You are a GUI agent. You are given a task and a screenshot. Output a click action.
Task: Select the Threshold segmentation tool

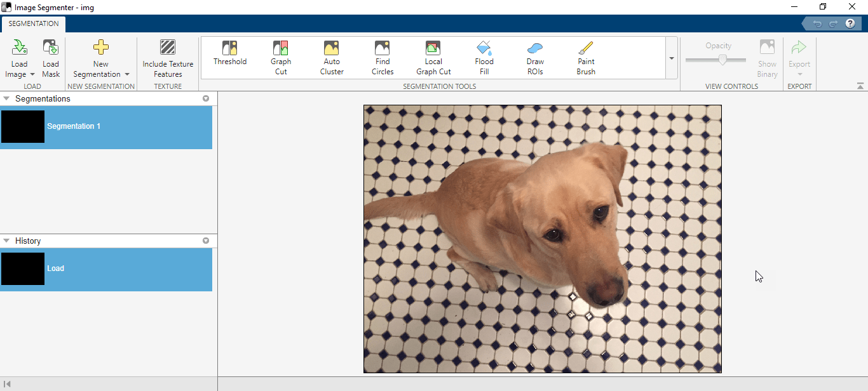(230, 57)
